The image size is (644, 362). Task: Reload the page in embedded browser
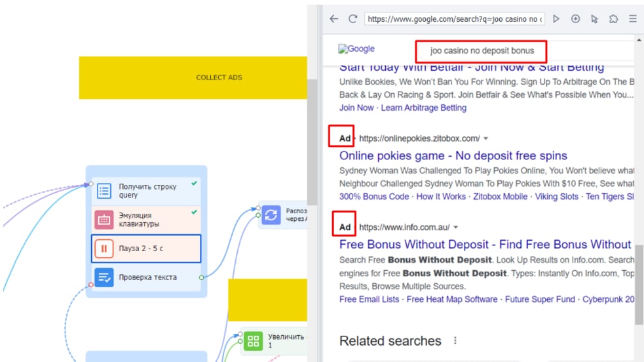pos(353,19)
